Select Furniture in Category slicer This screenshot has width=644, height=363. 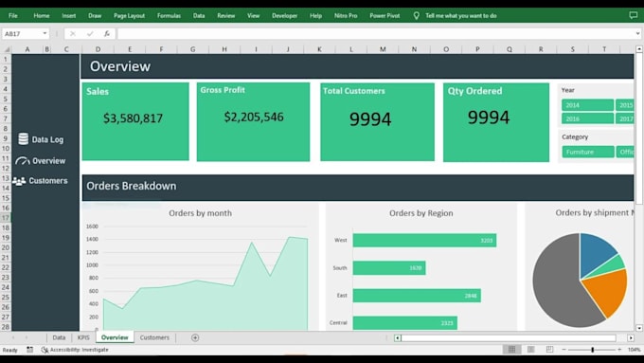(x=588, y=152)
